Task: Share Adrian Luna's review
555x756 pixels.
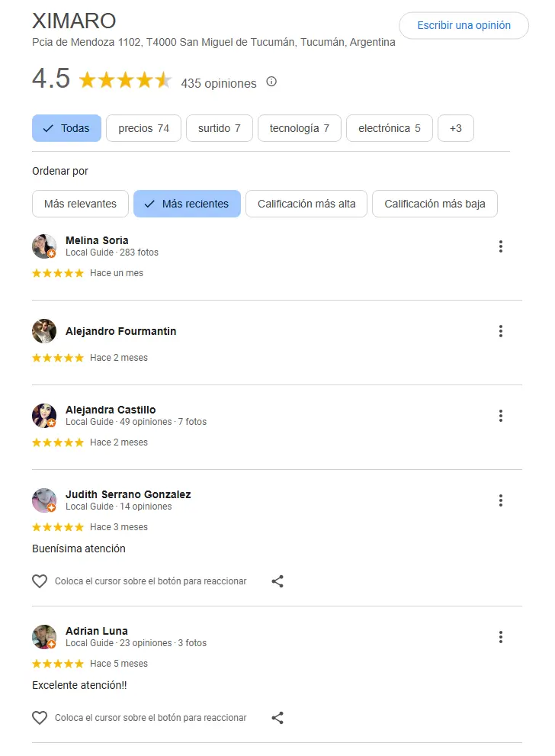Action: [277, 718]
